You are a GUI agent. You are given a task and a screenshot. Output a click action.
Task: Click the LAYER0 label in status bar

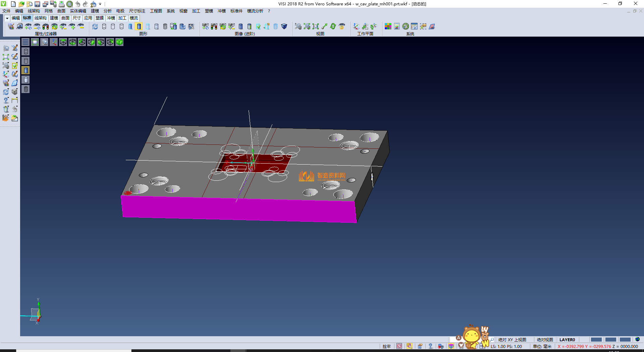point(567,340)
